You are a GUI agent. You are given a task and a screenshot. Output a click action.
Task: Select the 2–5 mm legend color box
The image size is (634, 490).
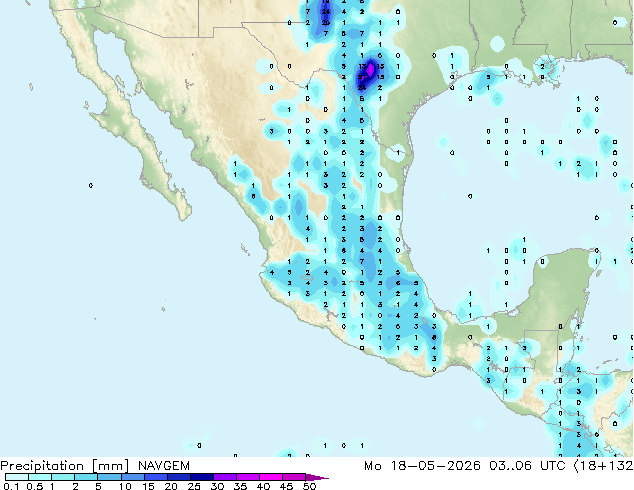click(x=86, y=477)
